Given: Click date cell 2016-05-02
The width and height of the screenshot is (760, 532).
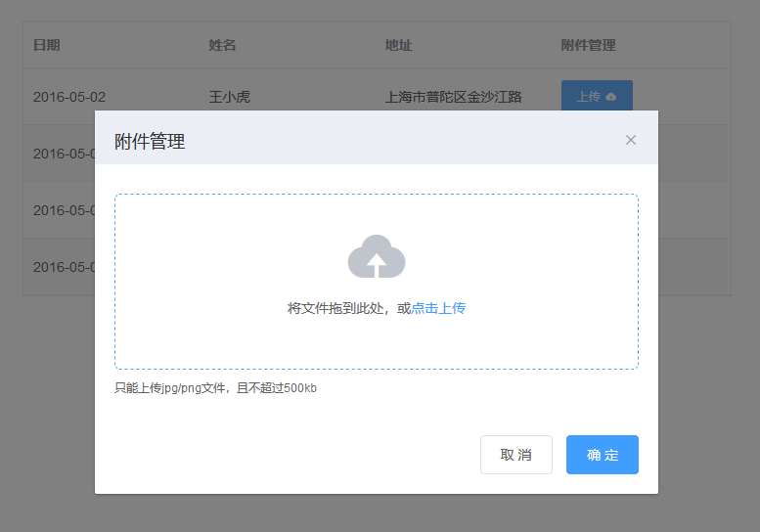Looking at the screenshot, I should coord(69,97).
